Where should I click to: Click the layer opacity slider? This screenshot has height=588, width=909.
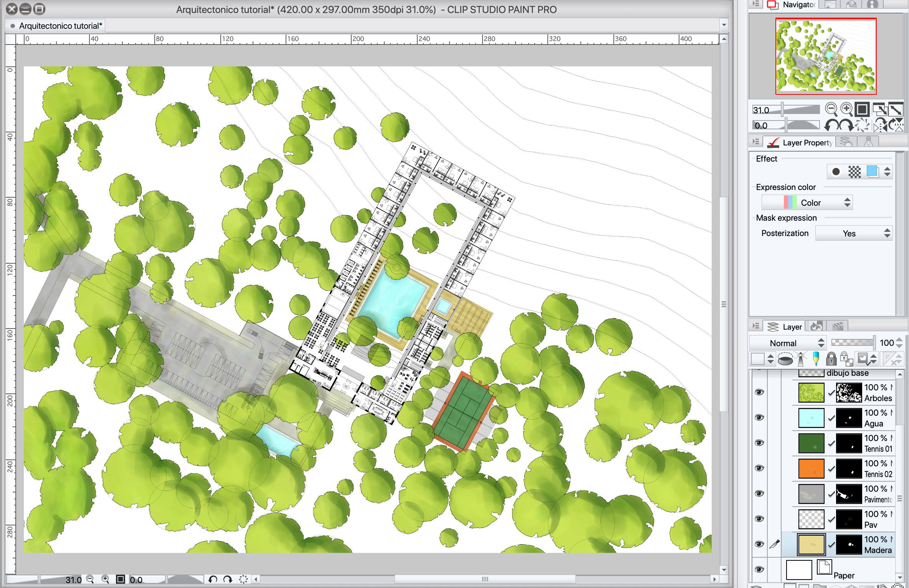(x=852, y=343)
